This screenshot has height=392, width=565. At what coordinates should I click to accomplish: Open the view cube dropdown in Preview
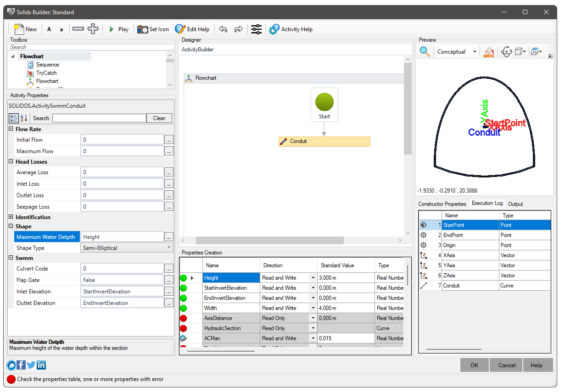coord(520,52)
